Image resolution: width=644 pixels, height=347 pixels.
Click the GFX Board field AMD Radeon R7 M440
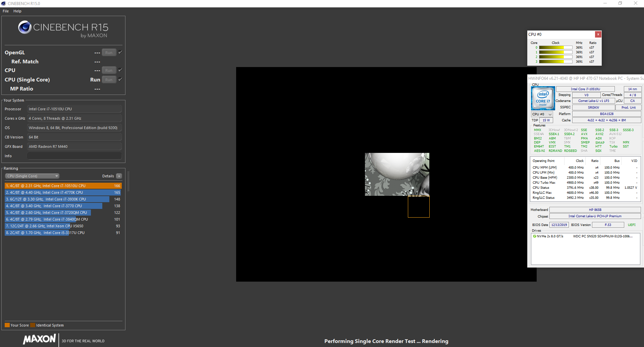coord(74,147)
